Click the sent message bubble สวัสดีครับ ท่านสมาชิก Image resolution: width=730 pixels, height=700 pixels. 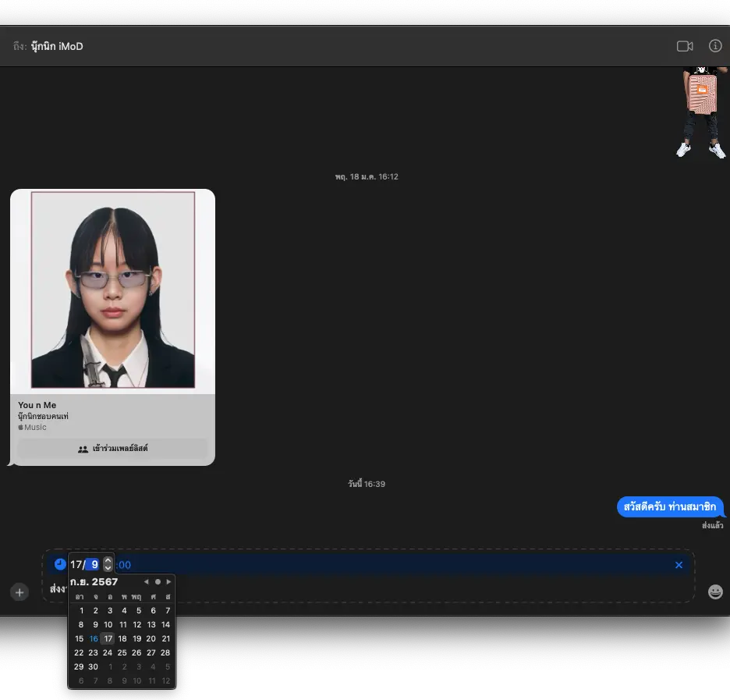670,506
